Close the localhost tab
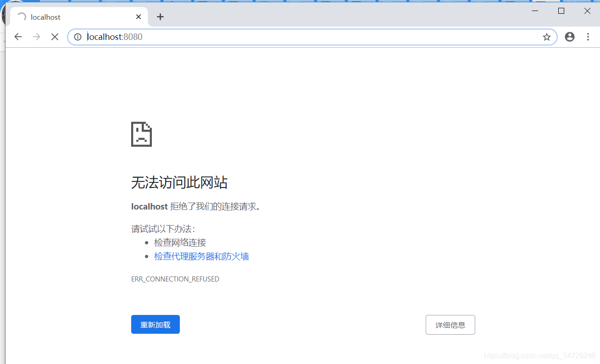 pos(139,17)
